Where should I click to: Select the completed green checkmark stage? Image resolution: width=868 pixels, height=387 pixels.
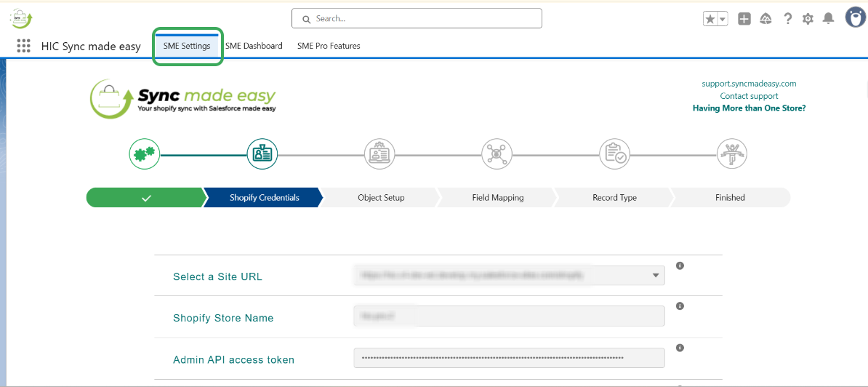coord(146,198)
